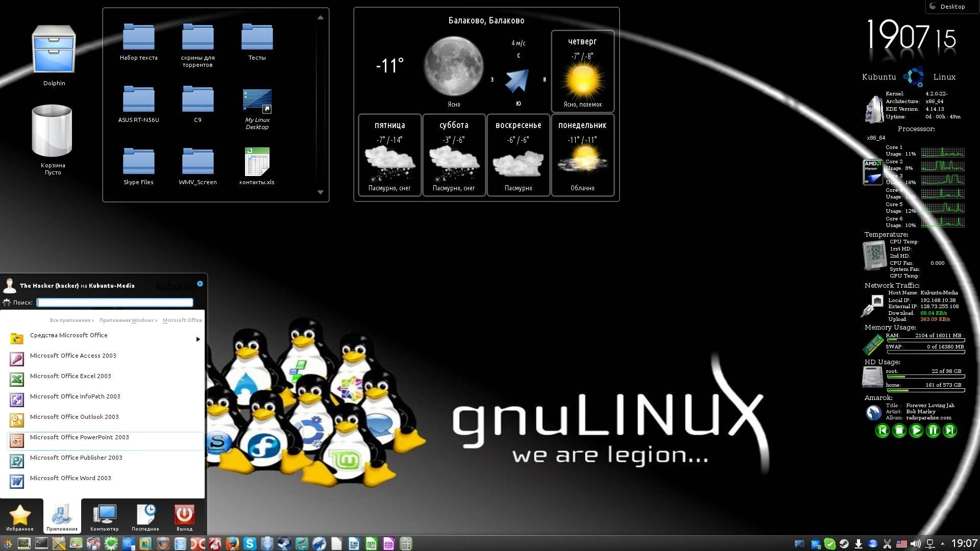Viewport: 980px width, 551px height.
Task: Open the Выход tab
Action: point(184,517)
